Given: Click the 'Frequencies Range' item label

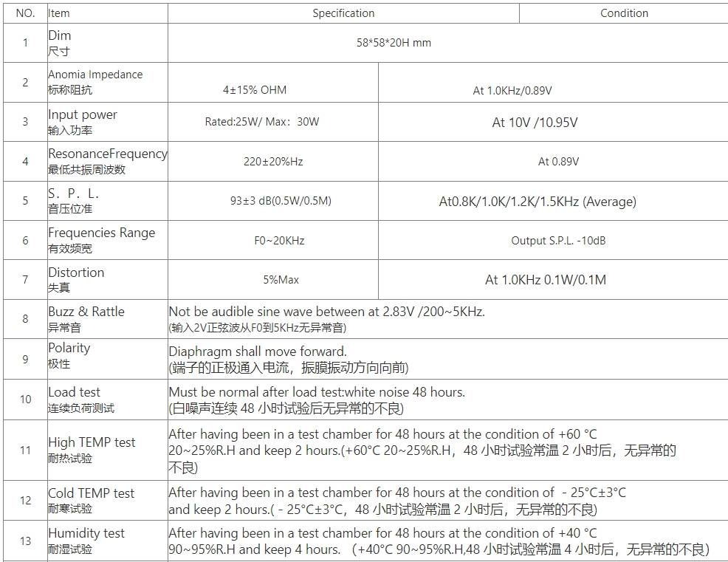Looking at the screenshot, I should (102, 233).
